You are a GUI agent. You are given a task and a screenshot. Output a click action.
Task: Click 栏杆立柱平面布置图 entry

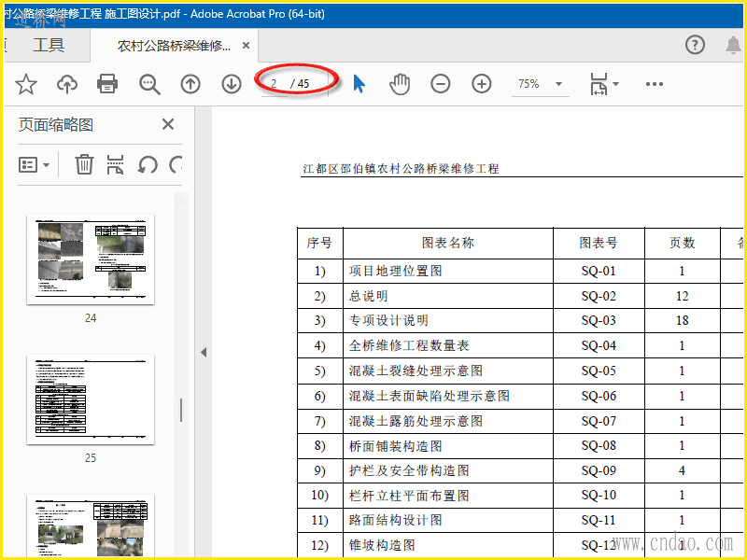tap(409, 496)
